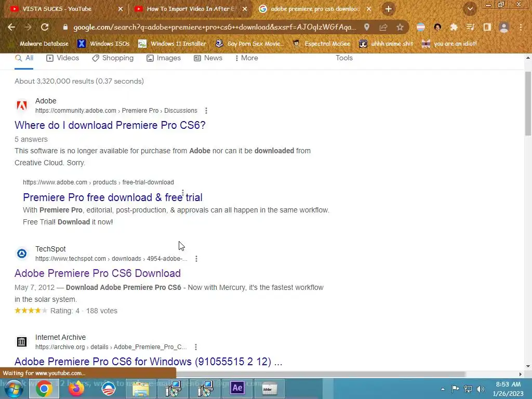Click the TechSpot favicon icon
The image size is (532, 399).
[22, 254]
